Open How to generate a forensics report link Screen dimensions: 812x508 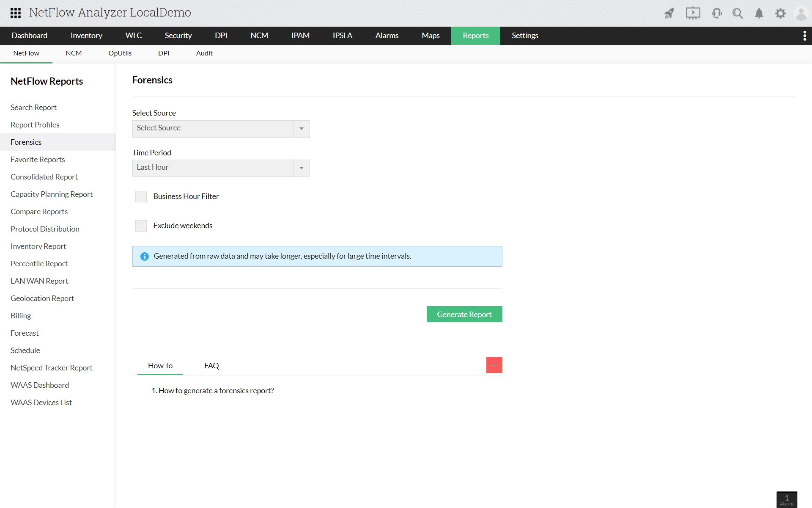pyautogui.click(x=216, y=391)
